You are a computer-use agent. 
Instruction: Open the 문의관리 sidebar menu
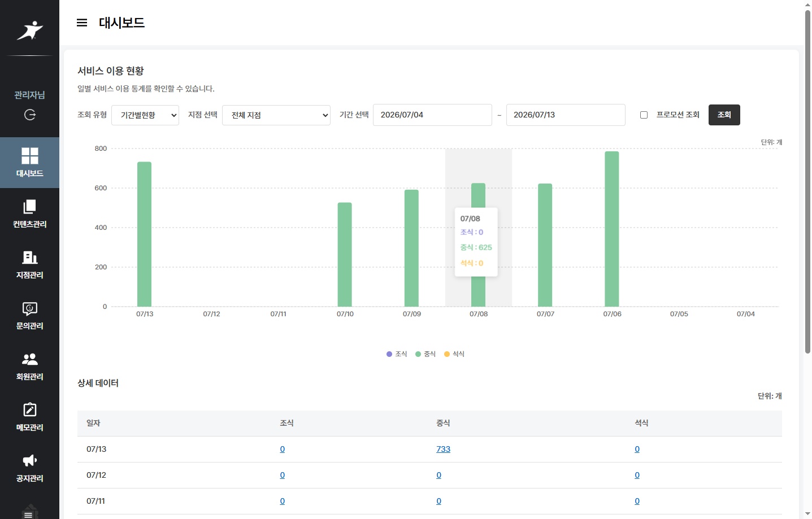coord(29,315)
